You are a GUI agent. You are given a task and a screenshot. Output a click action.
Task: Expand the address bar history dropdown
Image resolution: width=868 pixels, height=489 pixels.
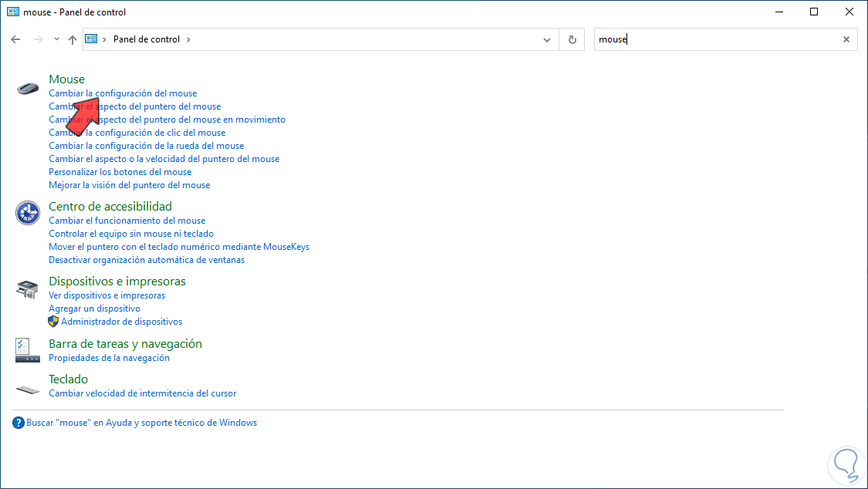tap(547, 39)
